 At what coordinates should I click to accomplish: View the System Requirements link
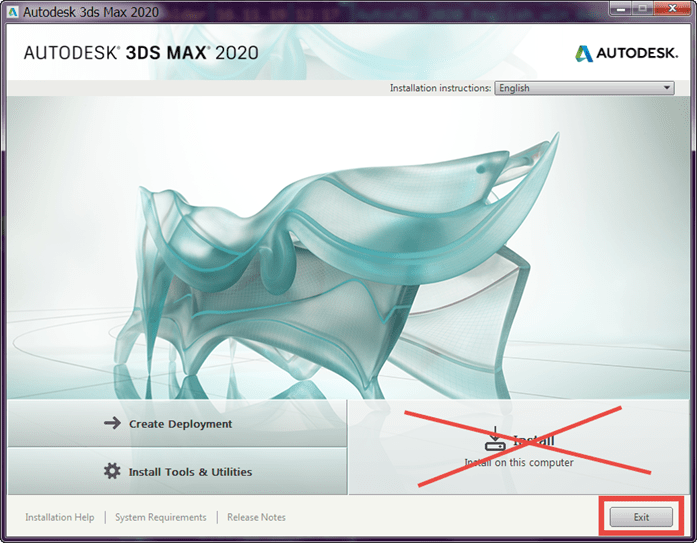[x=160, y=517]
